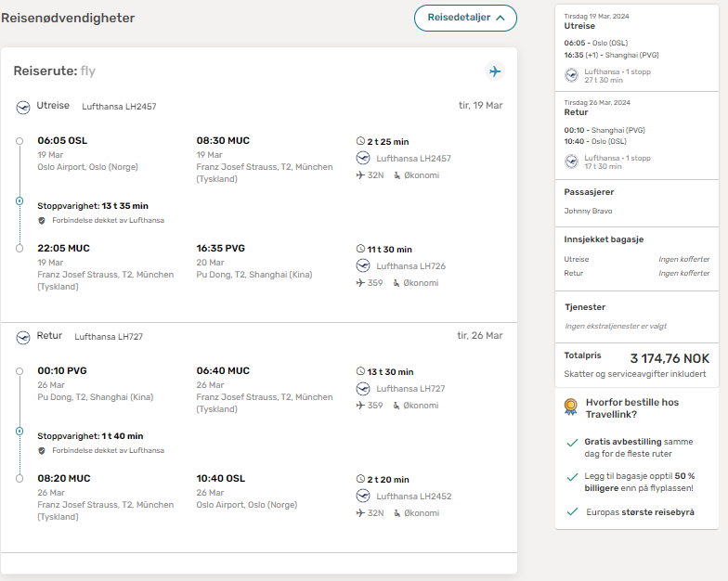This screenshot has height=581, width=728.
Task: Click seat icon for Økonomi on LH2452
Action: 397,513
